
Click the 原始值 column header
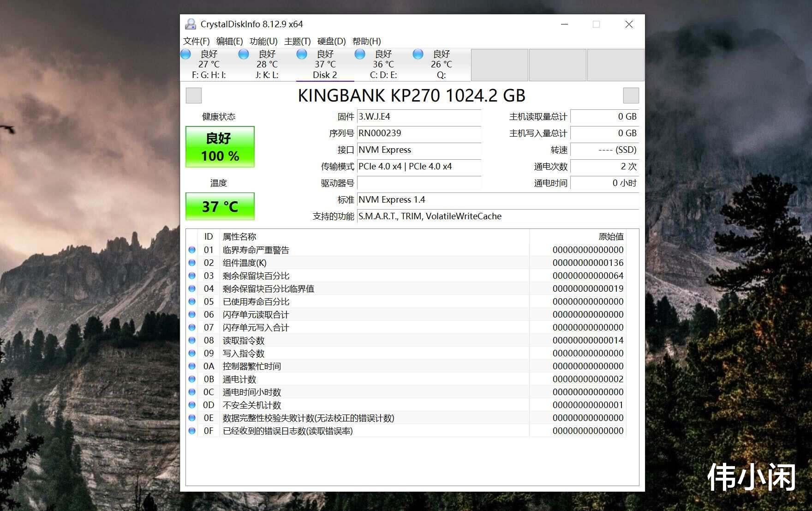tap(578, 236)
